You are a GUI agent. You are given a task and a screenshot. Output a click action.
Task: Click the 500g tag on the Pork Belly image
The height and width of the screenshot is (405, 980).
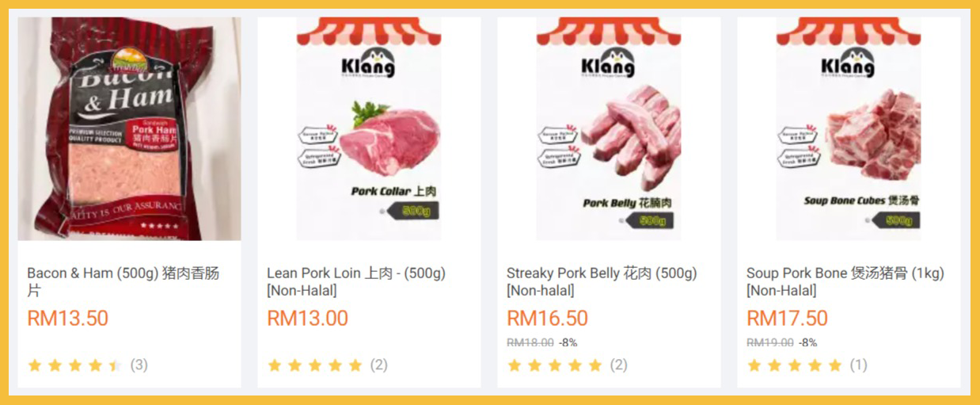coord(652,220)
